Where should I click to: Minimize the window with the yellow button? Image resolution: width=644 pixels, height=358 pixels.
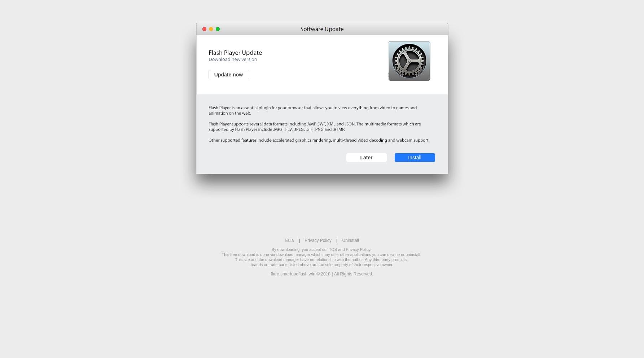tap(211, 29)
